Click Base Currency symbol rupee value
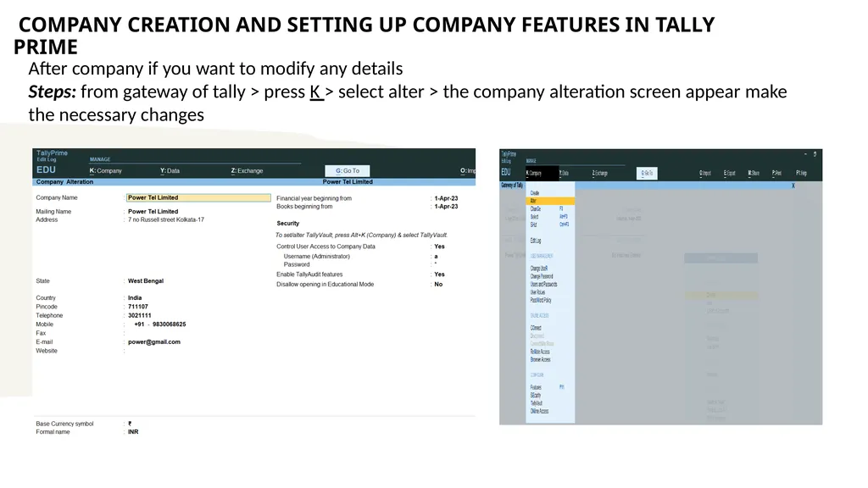 (130, 424)
